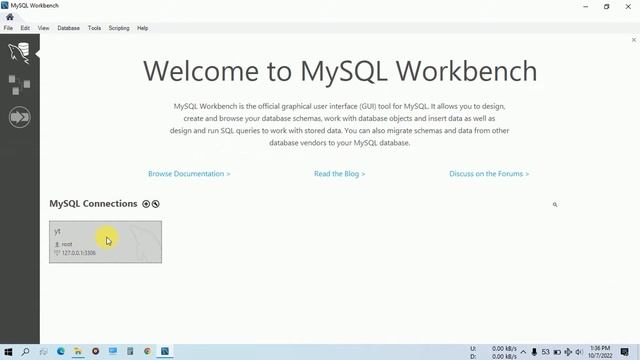Open the calculator icon in taskbar

[x=130, y=351]
